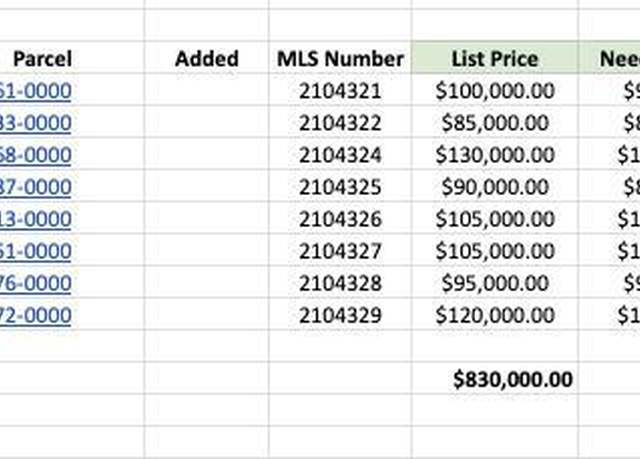Open the parcel link ending 87-0000
This screenshot has width=640, height=459.
36,187
